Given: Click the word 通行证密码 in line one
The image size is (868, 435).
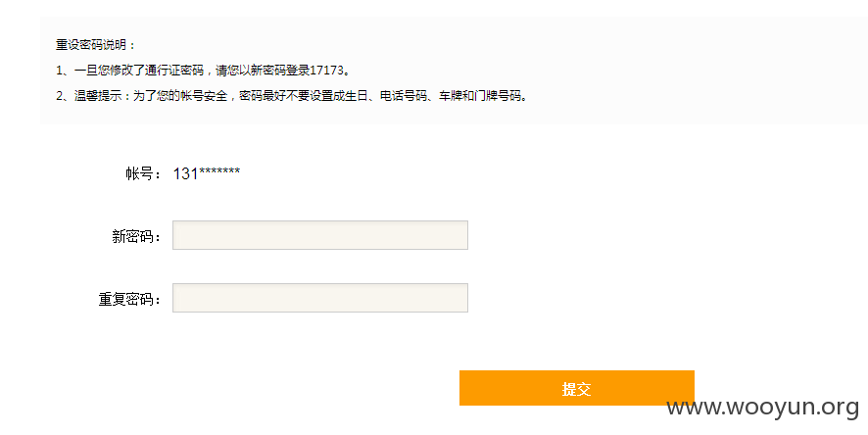Looking at the screenshot, I should coord(174,71).
